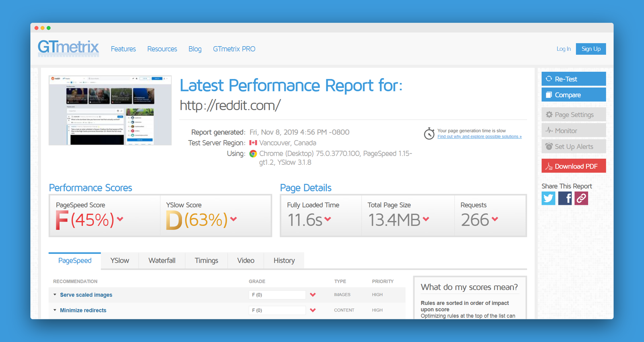Image resolution: width=644 pixels, height=342 pixels.
Task: Expand the Requests count arrow
Action: click(495, 219)
